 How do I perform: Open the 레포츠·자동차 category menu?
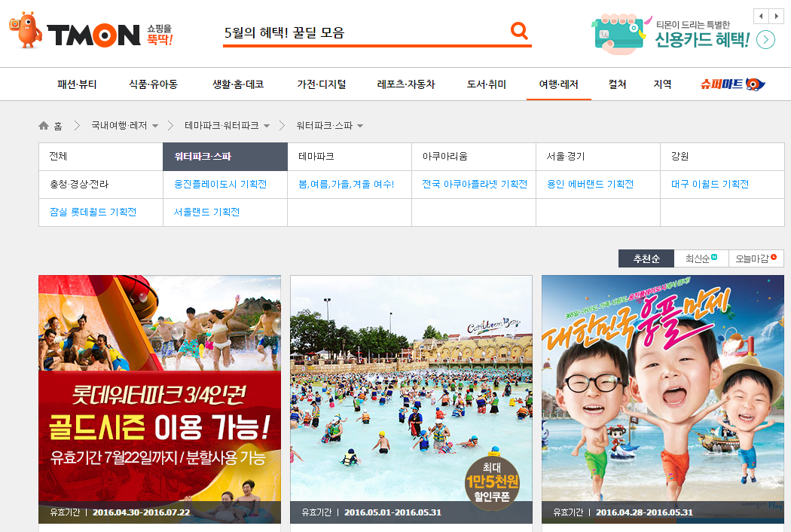406,84
